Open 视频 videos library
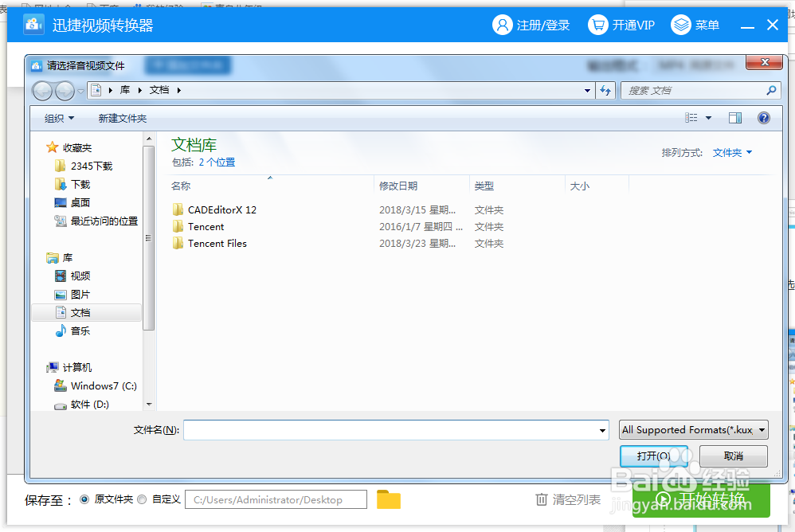Screen dimensions: 795x532 coord(72,276)
